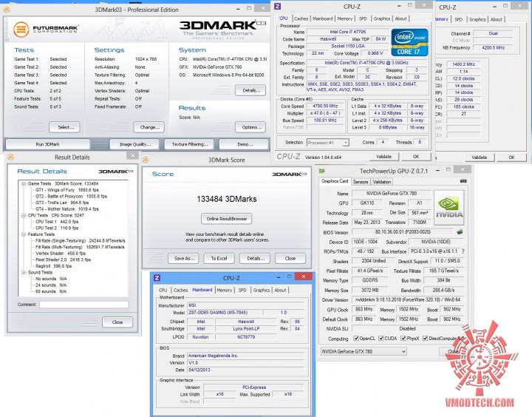Open system Details button in 3DMark03
532x417 pixels.
tap(250, 90)
